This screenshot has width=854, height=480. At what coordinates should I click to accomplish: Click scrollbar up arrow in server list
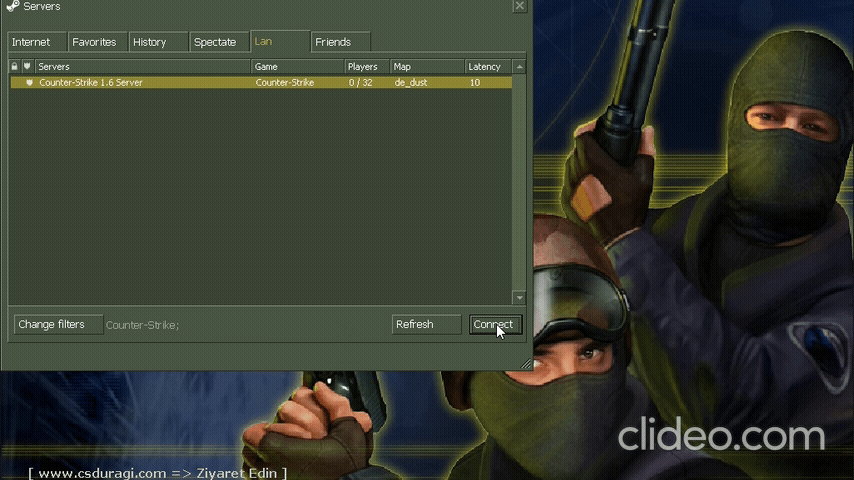[519, 66]
